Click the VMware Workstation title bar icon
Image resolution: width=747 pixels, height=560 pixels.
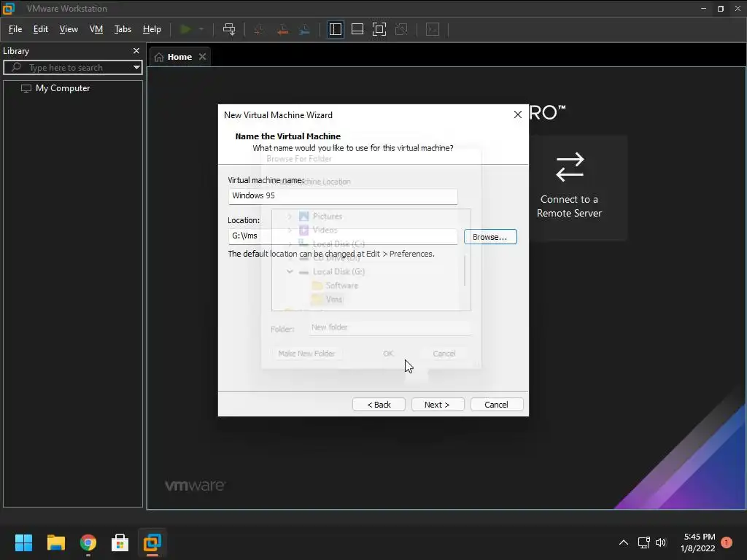[x=9, y=9]
